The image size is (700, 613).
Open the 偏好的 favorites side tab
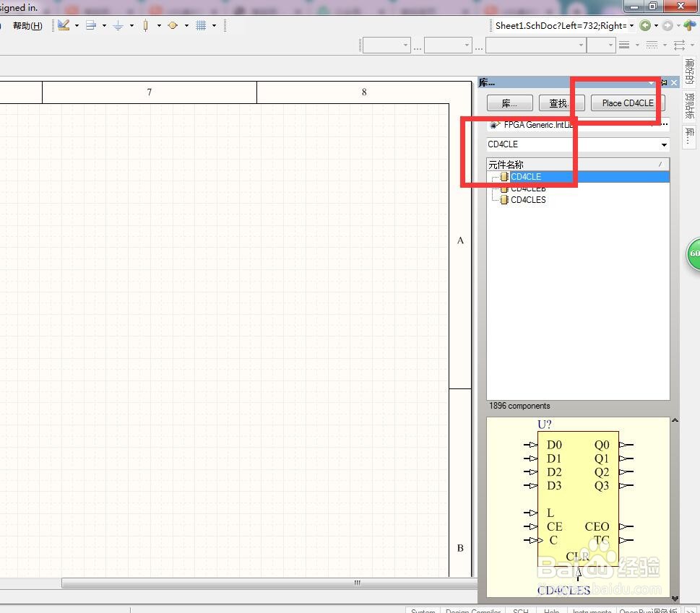(690, 71)
